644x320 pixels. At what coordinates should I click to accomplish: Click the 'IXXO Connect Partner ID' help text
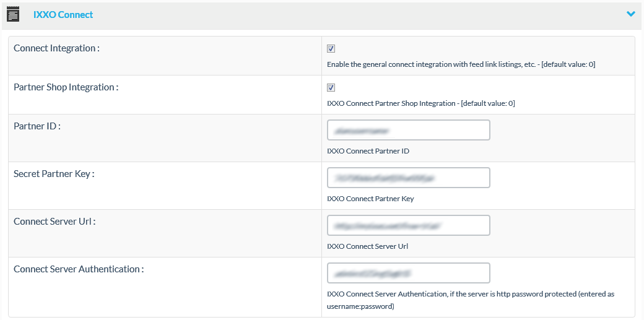[368, 151]
